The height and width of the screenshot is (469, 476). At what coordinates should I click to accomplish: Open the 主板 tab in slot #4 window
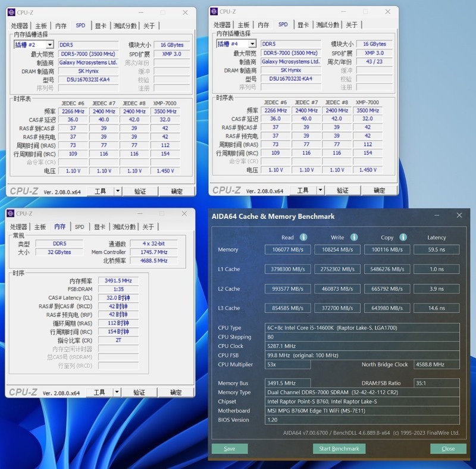[x=243, y=25]
